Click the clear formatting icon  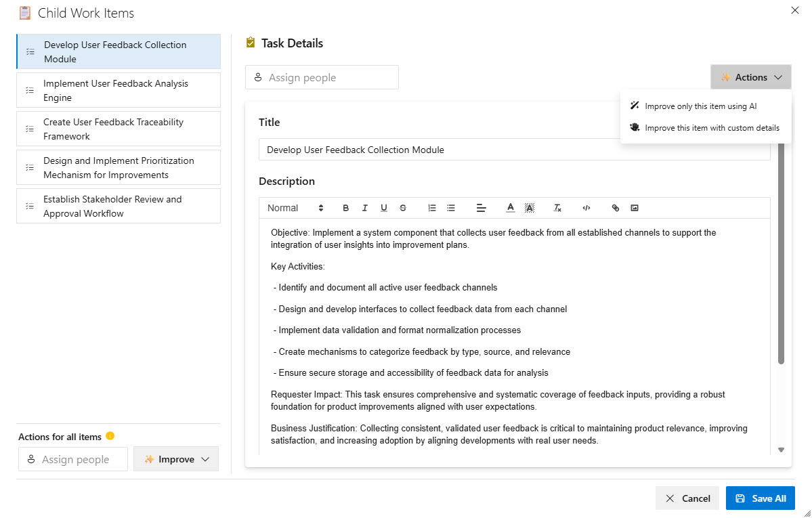pyautogui.click(x=557, y=208)
